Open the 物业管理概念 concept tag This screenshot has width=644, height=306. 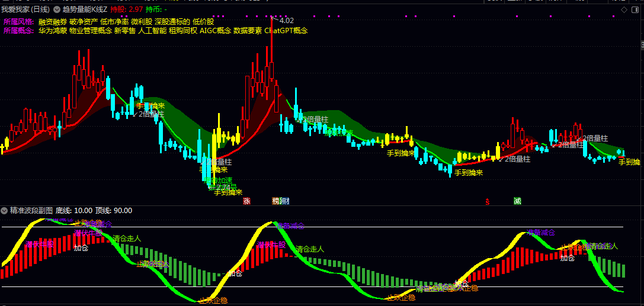91,31
